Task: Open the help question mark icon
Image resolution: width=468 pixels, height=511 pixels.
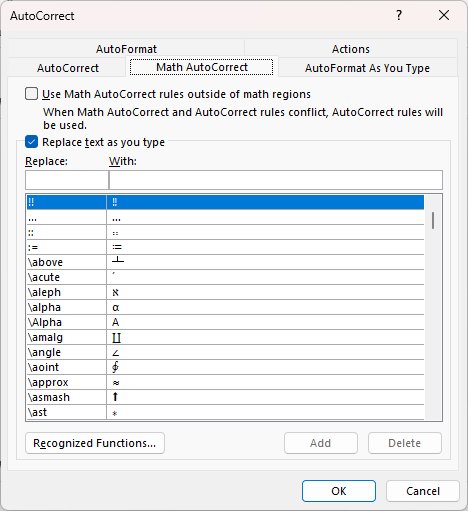Action: click(x=399, y=15)
